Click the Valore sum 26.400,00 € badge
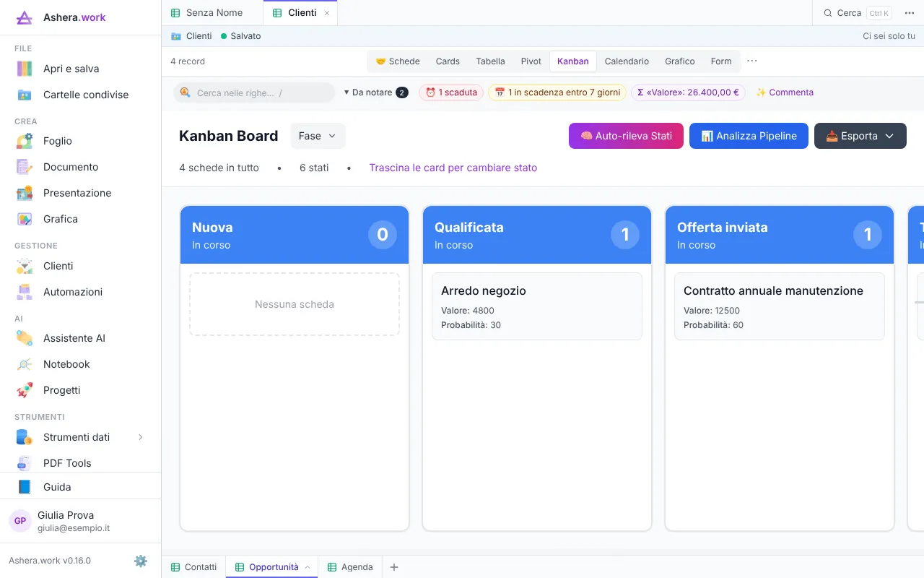Screen dimensions: 924x578 pos(688,92)
